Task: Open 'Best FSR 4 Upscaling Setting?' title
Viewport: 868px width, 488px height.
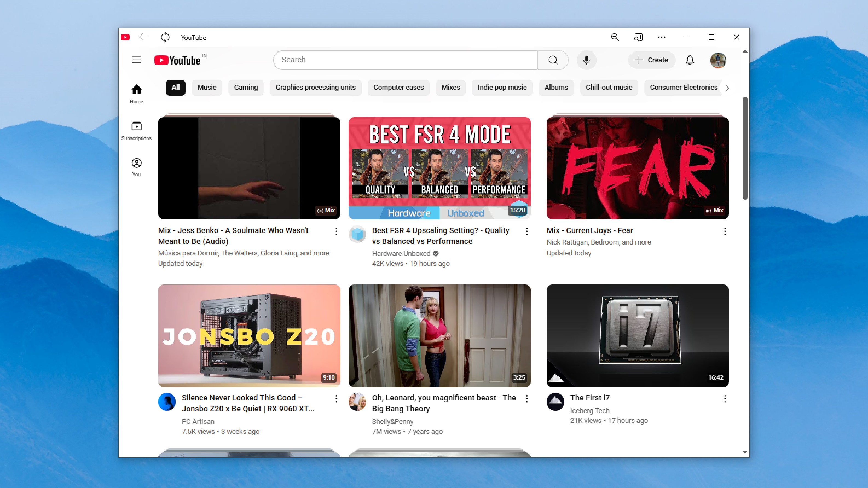Action: (x=441, y=236)
